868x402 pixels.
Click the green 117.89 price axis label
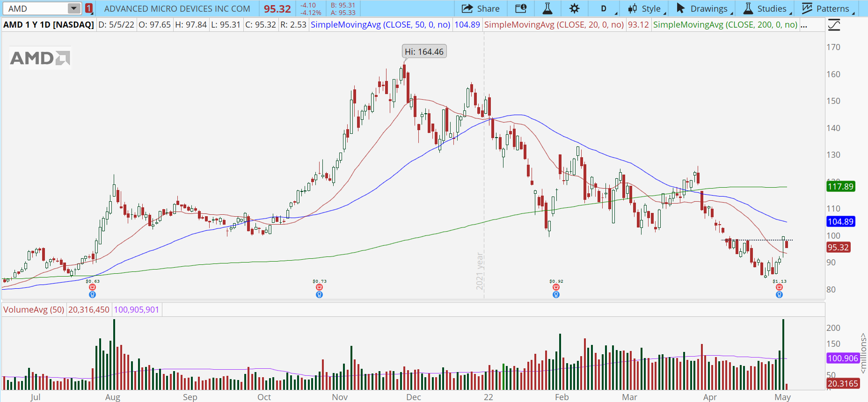click(840, 186)
